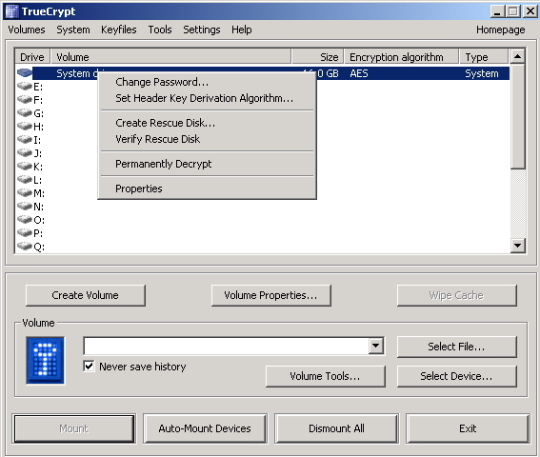Select the H: drive icon
This screenshot has width=540, height=457.
pos(24,126)
